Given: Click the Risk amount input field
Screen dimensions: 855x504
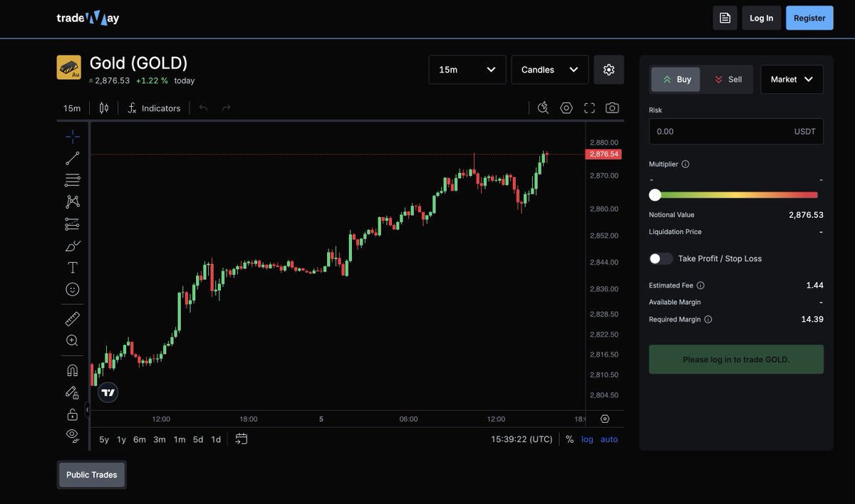Looking at the screenshot, I should point(736,131).
